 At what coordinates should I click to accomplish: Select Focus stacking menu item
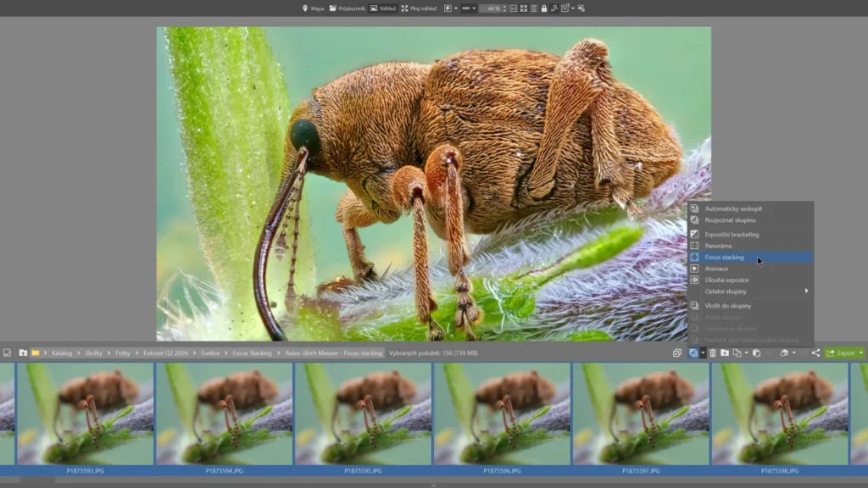coord(751,258)
